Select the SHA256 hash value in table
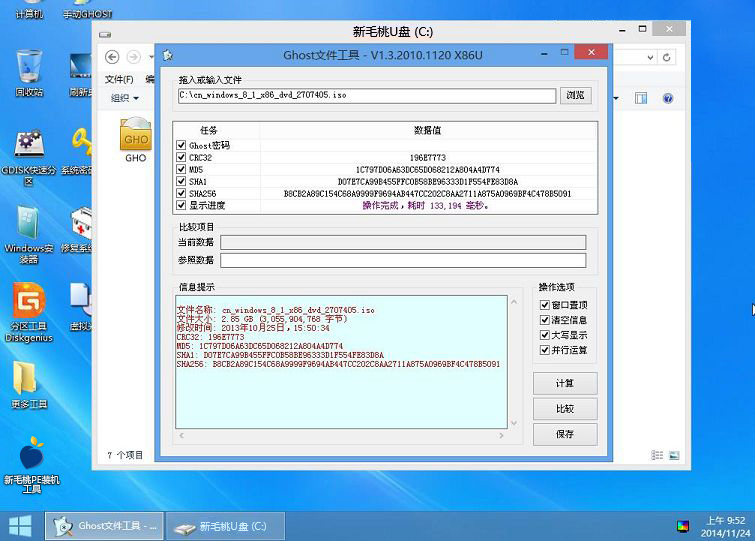 click(x=428, y=193)
